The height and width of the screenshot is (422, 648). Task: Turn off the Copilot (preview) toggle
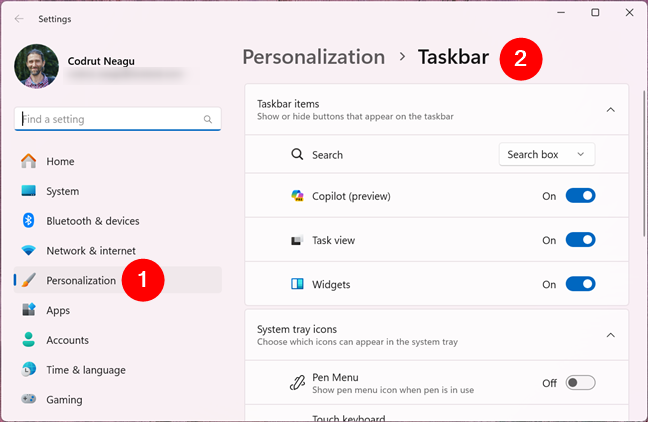tap(580, 196)
